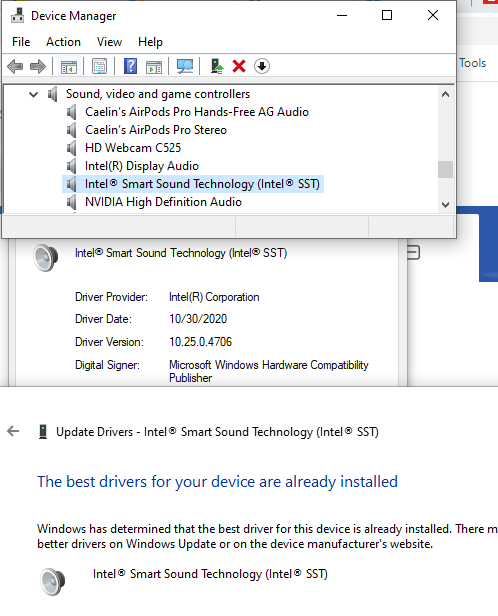Click device name in driver properties panel
This screenshot has height=616, width=498.
(x=181, y=253)
